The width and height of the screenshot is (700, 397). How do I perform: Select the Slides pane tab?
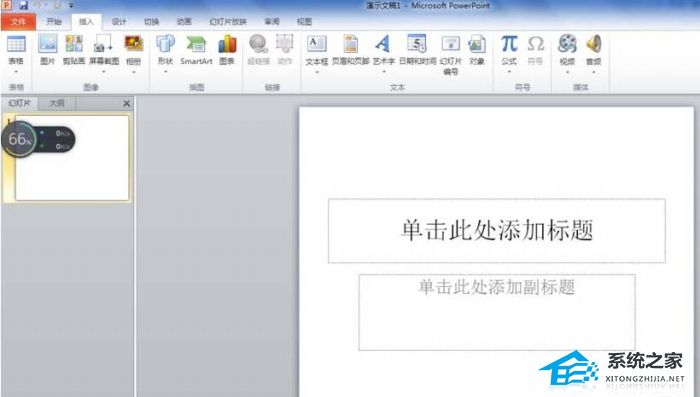[x=20, y=103]
